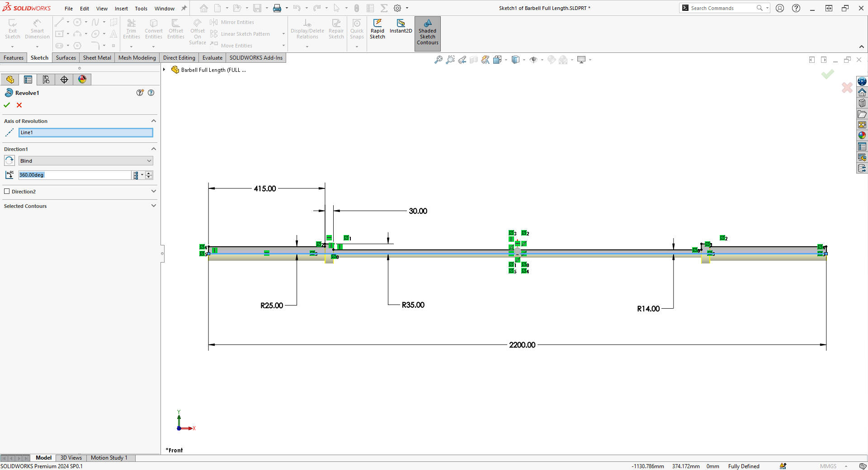Open the ConfigurationManager tab icon
Image resolution: width=868 pixels, height=470 pixels.
(46, 80)
